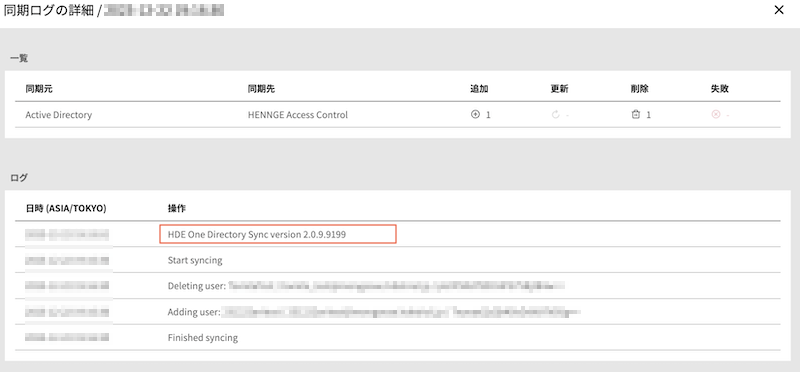Click the 同期元 column header

[x=39, y=89]
